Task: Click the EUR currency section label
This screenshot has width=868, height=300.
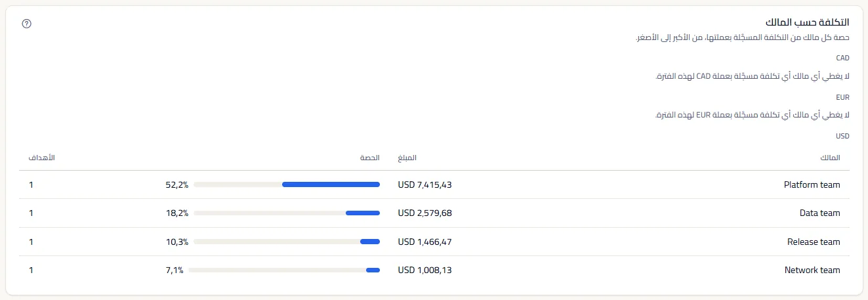Action: [x=843, y=97]
